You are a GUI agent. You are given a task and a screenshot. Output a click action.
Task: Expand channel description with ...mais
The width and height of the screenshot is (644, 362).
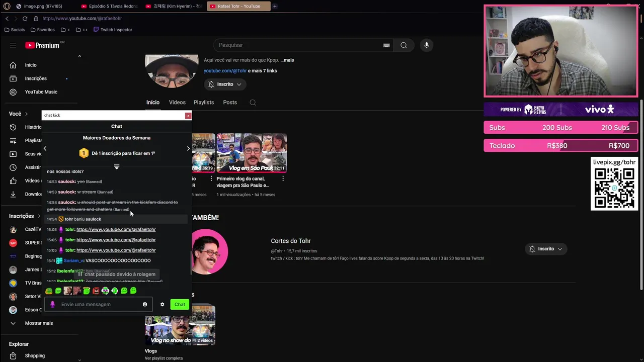(287, 60)
